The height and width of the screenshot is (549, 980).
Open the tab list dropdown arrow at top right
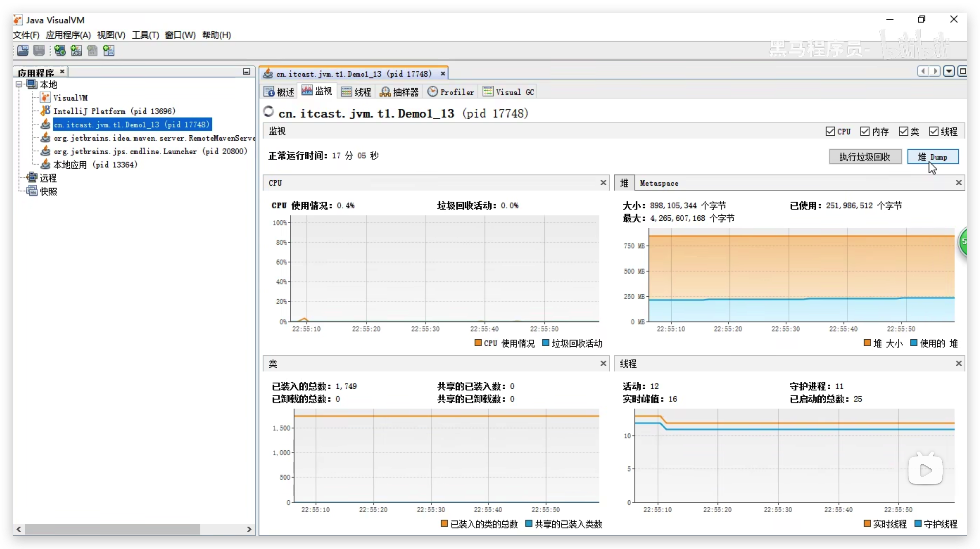[949, 71]
